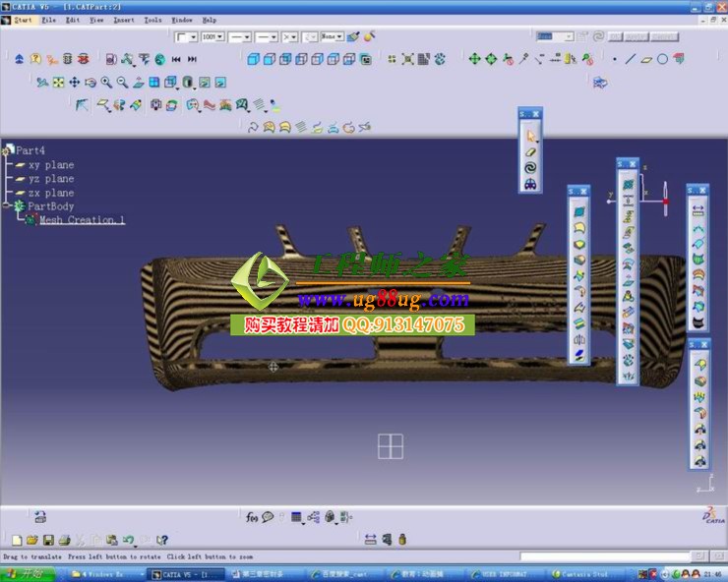
Task: Open the Insert menu
Action: (124, 20)
